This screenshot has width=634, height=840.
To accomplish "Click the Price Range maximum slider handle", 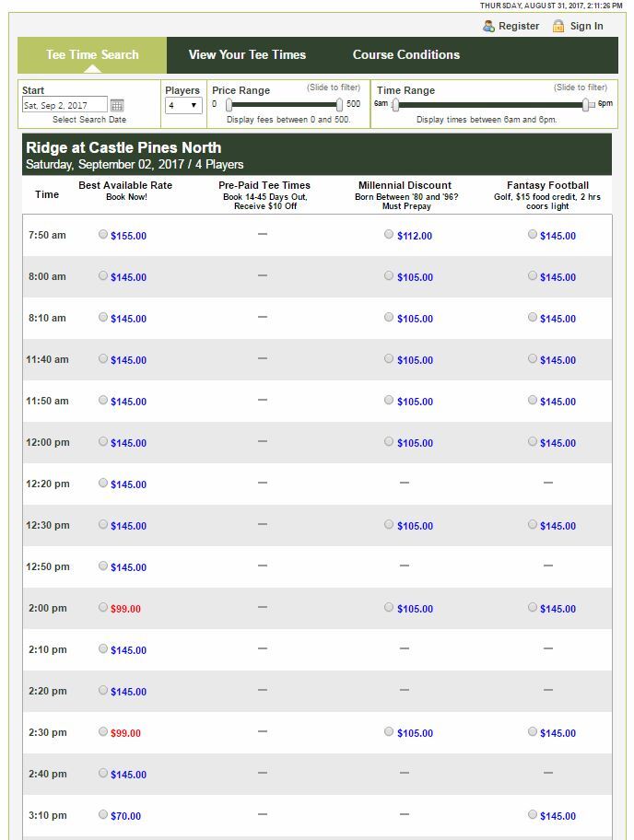I will tap(339, 104).
